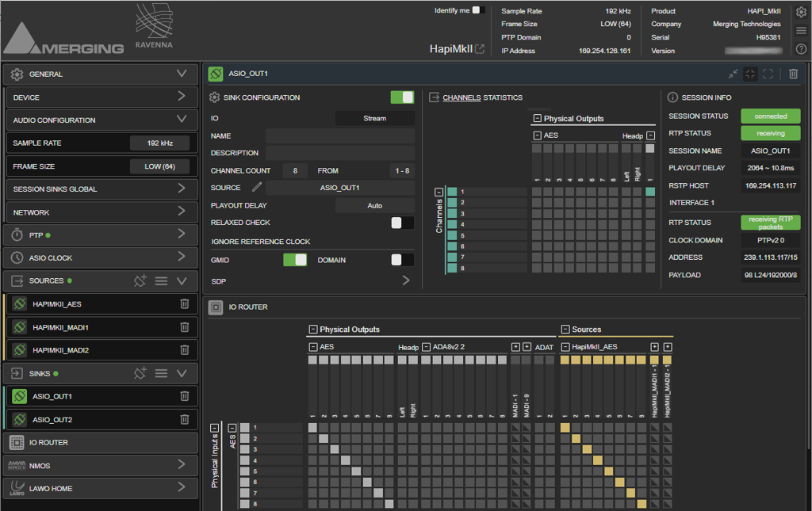This screenshot has width=812, height=511.
Task: Click the trash icon in ASIO_OUT1 header
Action: [793, 74]
